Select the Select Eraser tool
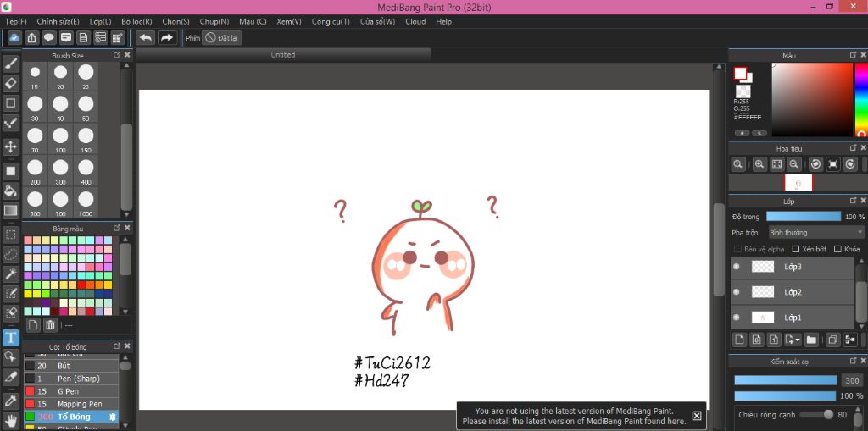Image resolution: width=868 pixels, height=431 pixels. (11, 312)
